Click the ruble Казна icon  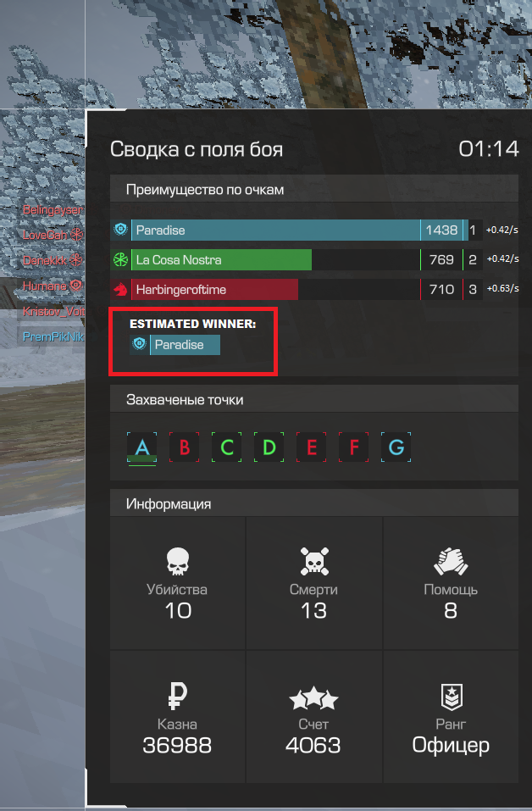[178, 696]
